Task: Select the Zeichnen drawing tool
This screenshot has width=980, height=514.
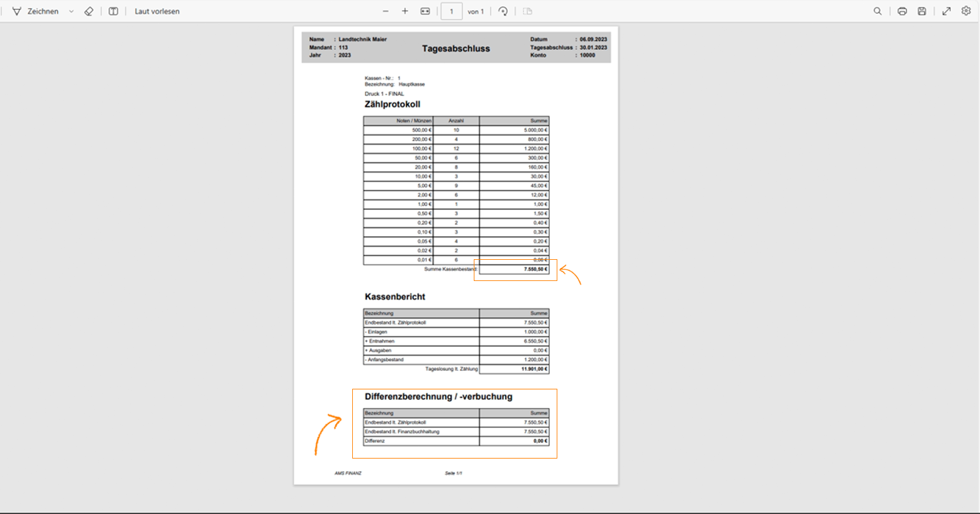Action: [x=36, y=11]
